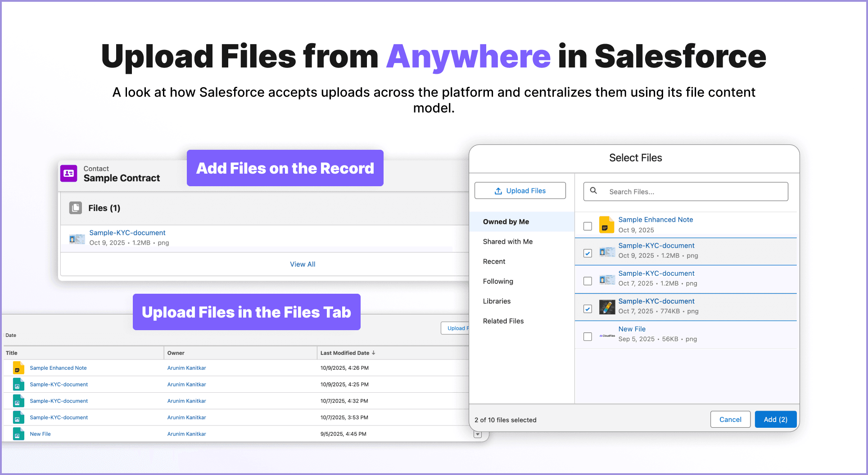This screenshot has height=475, width=868.
Task: Click the green file icon beside Sample-KYC-document row
Action: [x=18, y=384]
